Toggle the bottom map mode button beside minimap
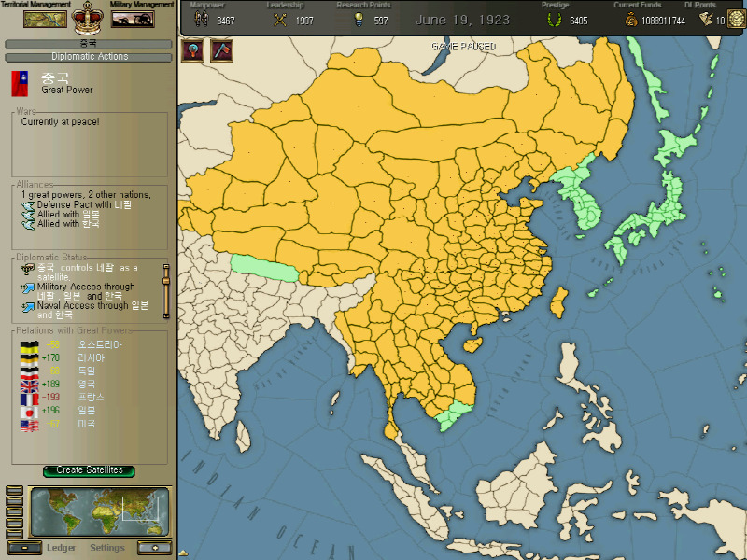The width and height of the screenshot is (747, 560). pos(14,534)
